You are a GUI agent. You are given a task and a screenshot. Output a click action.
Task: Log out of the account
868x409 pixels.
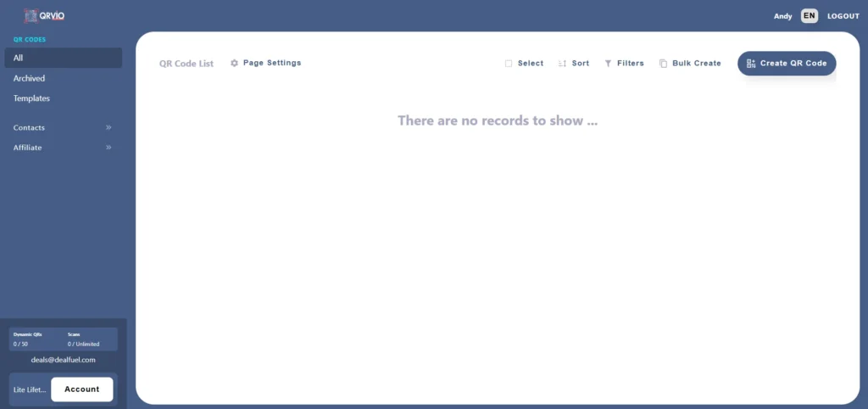pyautogui.click(x=843, y=16)
